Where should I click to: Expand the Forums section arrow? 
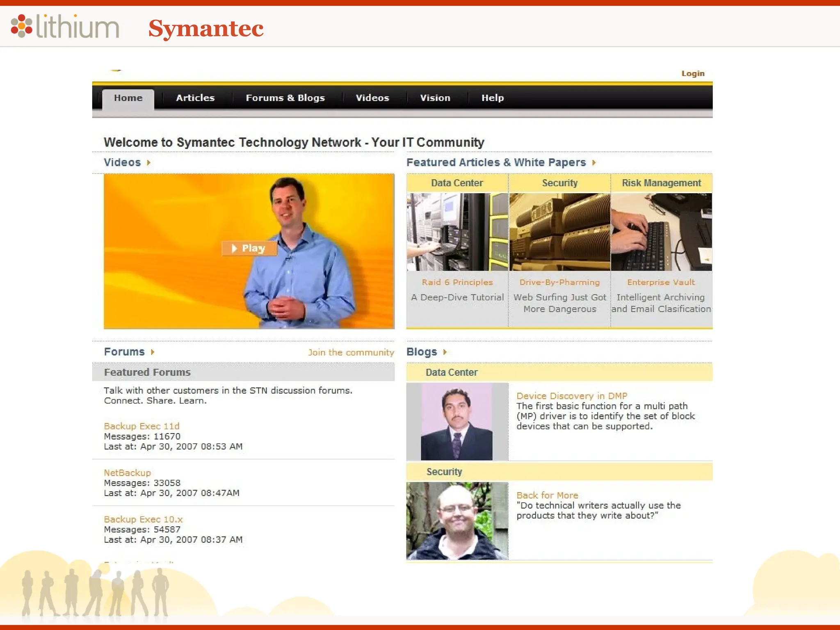tap(153, 352)
